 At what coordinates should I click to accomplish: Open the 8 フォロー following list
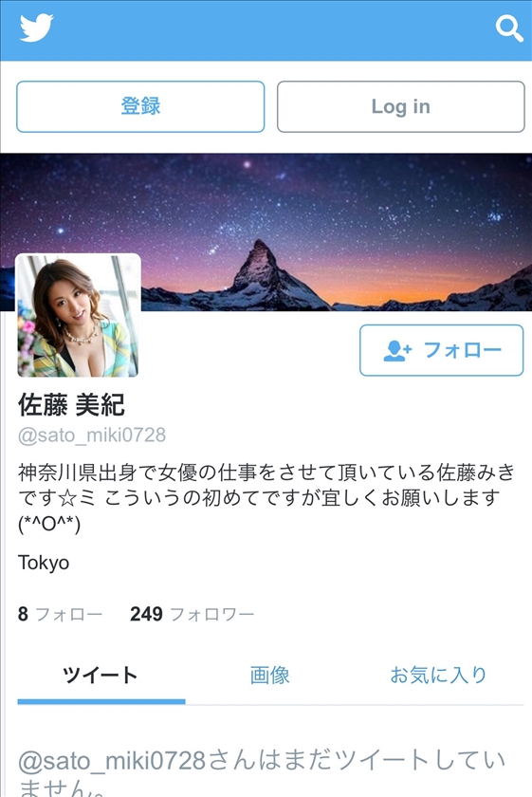coord(60,614)
